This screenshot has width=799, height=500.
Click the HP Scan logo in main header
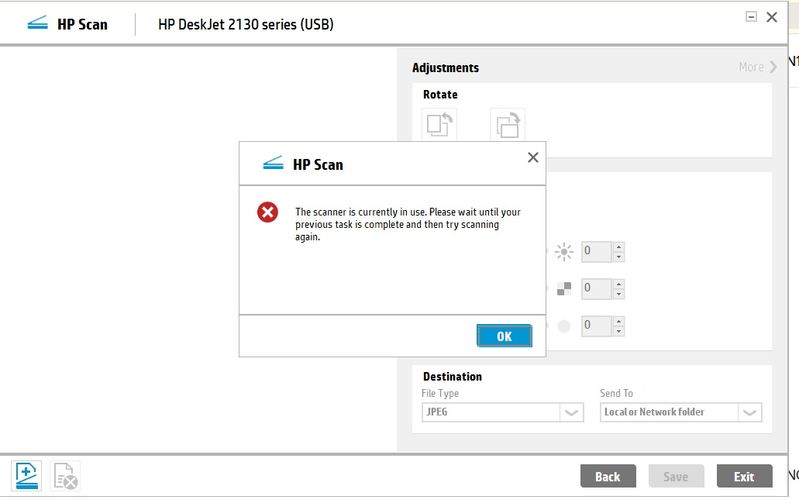tap(37, 23)
